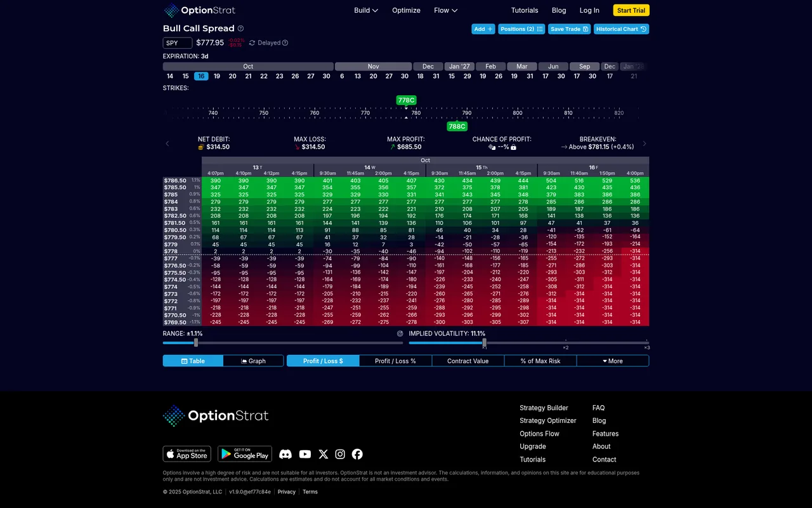Viewport: 812px width, 508px height.
Task: Select Profit / Loss $ display mode
Action: point(323,361)
